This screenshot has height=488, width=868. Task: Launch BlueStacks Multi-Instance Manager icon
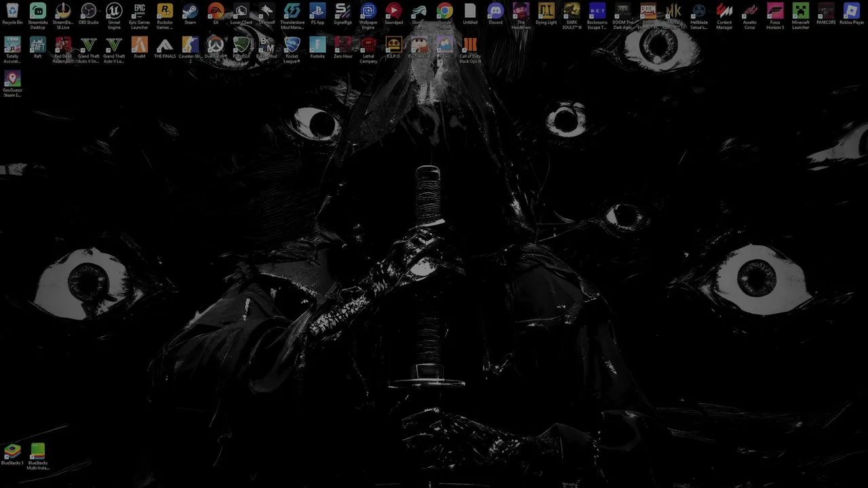pos(38,457)
